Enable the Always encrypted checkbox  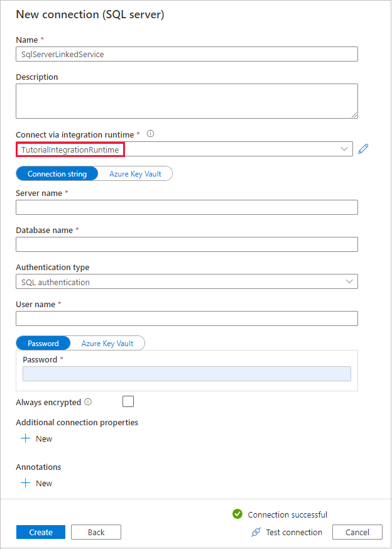(128, 401)
